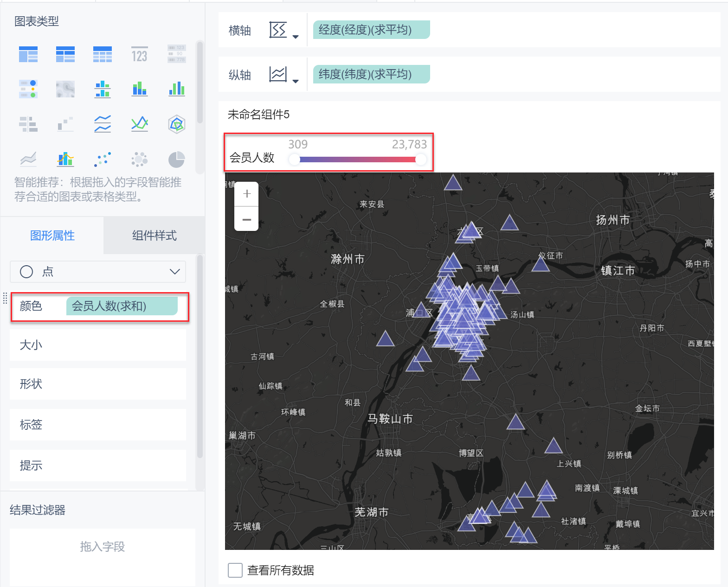Click the 芜湖市 label on map
This screenshot has width=728, height=587.
[x=372, y=512]
